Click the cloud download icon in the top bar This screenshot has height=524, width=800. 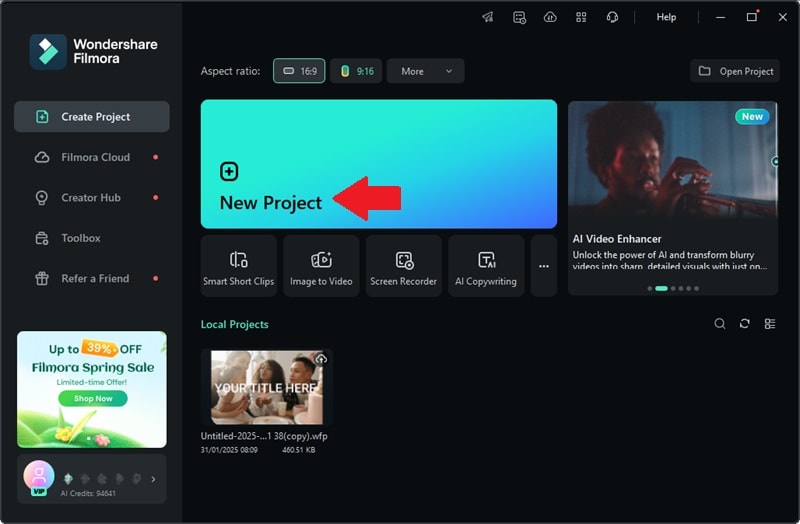click(x=550, y=17)
